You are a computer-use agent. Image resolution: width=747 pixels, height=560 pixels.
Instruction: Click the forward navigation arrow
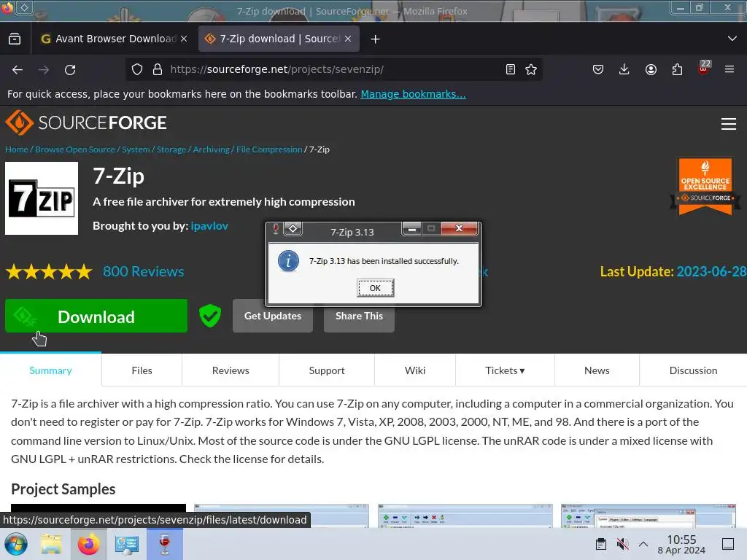point(44,70)
